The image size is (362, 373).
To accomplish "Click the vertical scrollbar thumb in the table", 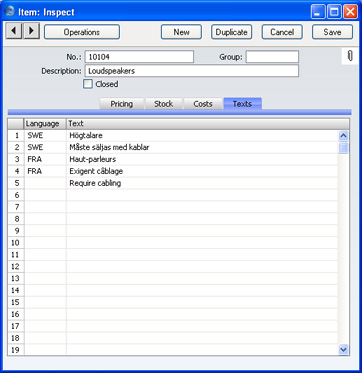I will pos(343,147).
